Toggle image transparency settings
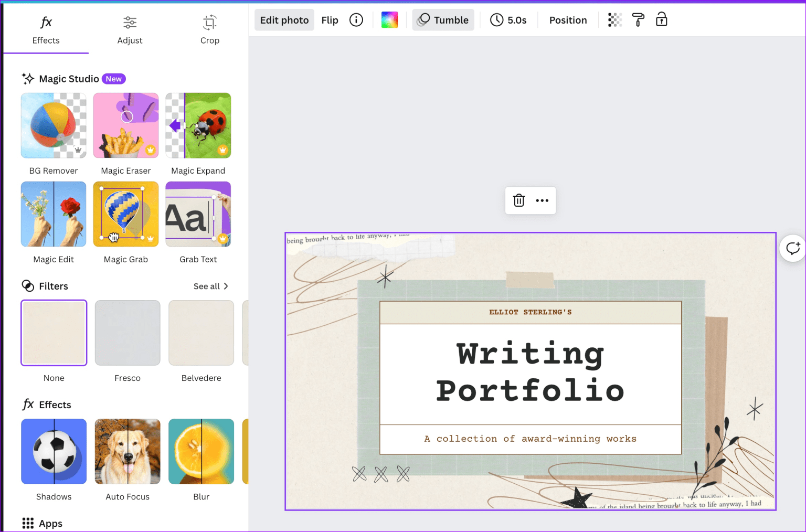This screenshot has height=532, width=806. (614, 19)
